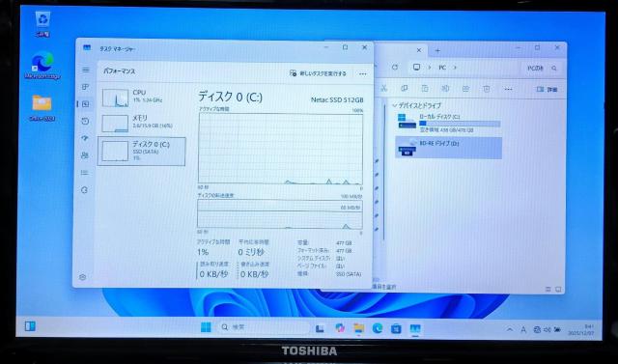Click the Explorer search magnifier icon

[x=554, y=69]
